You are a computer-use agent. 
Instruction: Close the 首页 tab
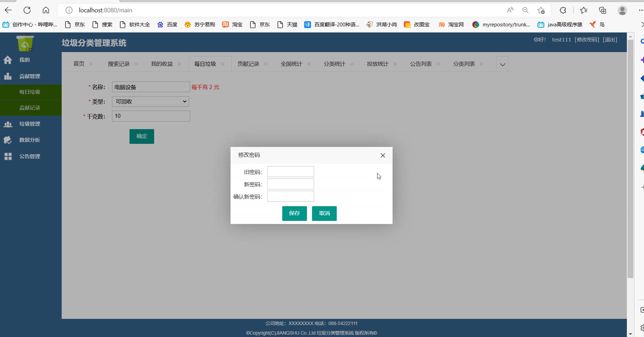(x=91, y=64)
